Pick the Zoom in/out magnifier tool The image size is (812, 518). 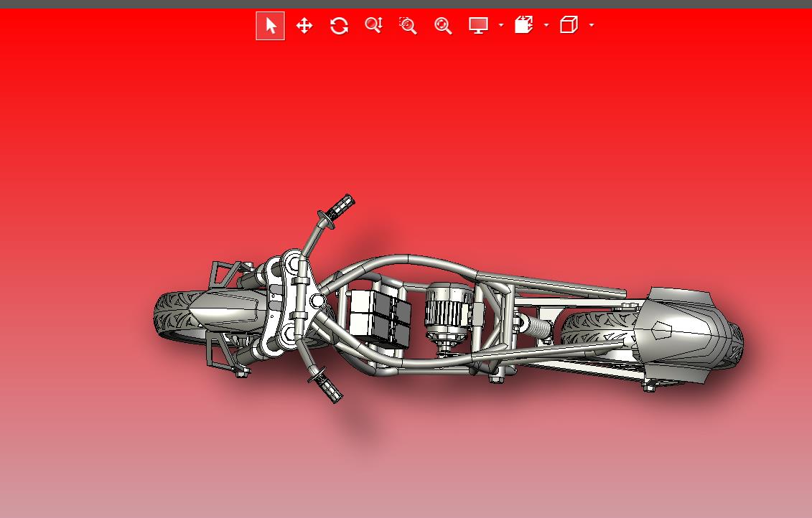(373, 25)
